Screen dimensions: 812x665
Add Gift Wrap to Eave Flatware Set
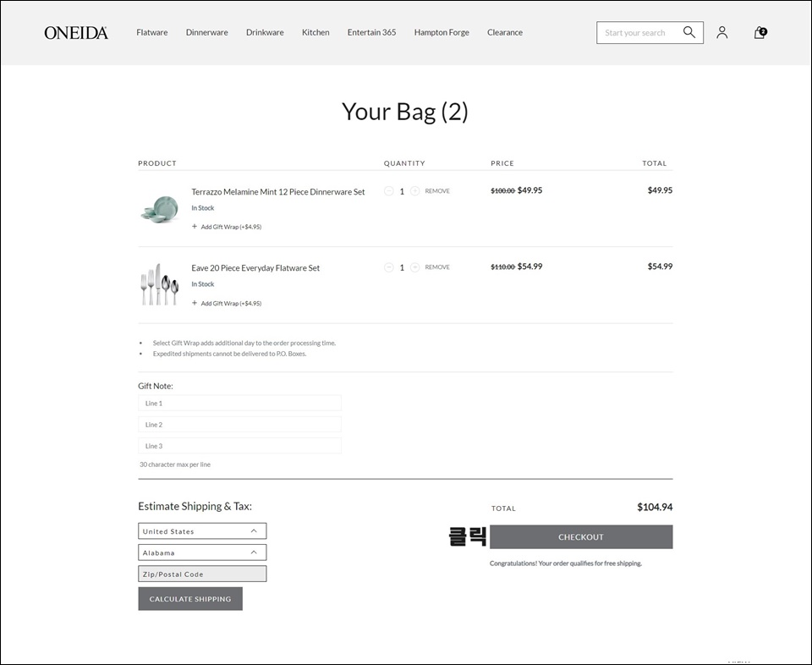[227, 304]
